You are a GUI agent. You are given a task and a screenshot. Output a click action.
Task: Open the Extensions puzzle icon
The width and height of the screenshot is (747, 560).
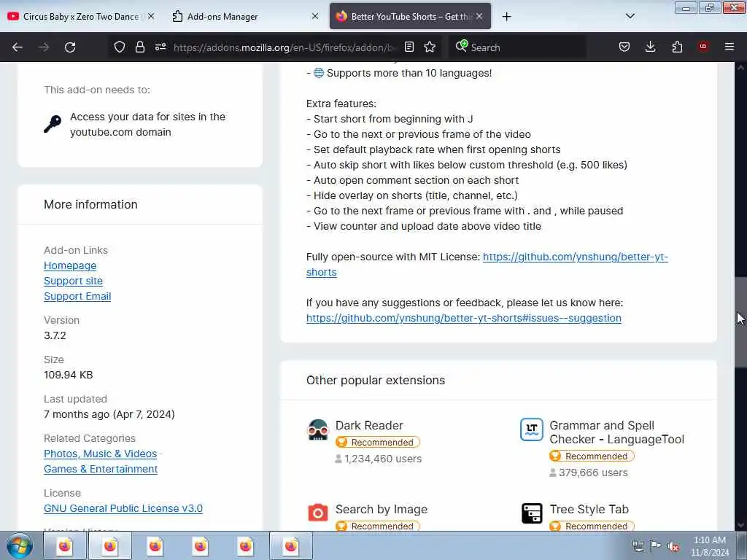click(677, 47)
